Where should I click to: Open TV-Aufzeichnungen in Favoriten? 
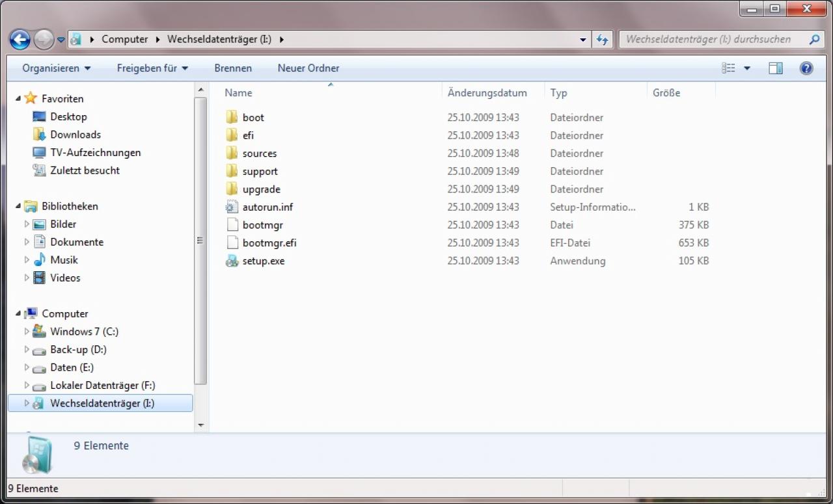pyautogui.click(x=96, y=153)
